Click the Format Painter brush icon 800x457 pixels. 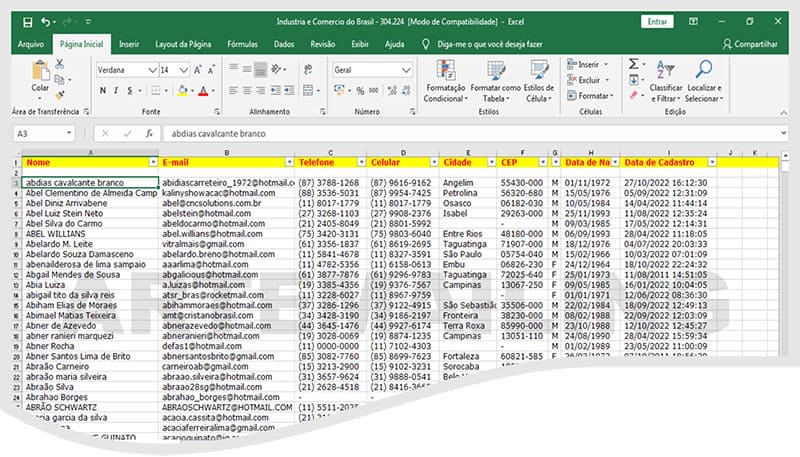pyautogui.click(x=60, y=95)
